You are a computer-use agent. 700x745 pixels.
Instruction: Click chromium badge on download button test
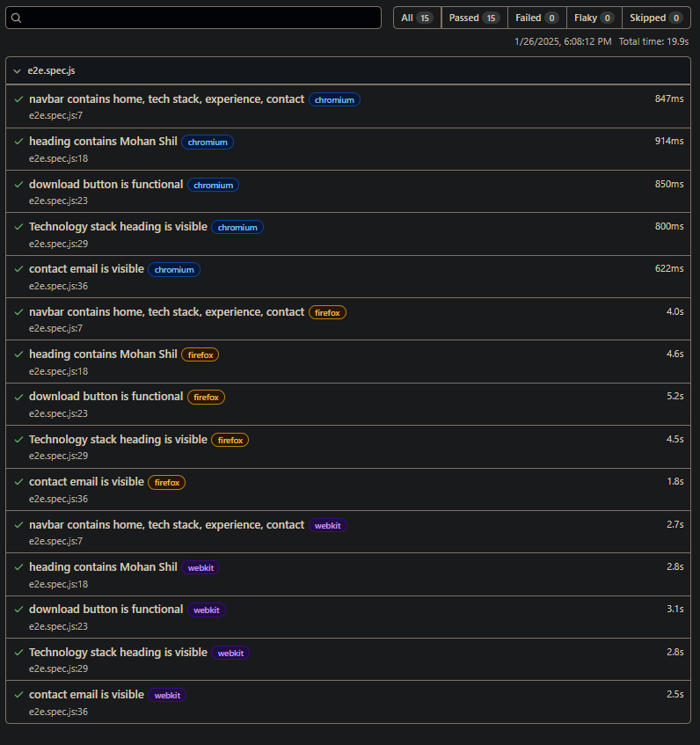pyautogui.click(x=213, y=185)
